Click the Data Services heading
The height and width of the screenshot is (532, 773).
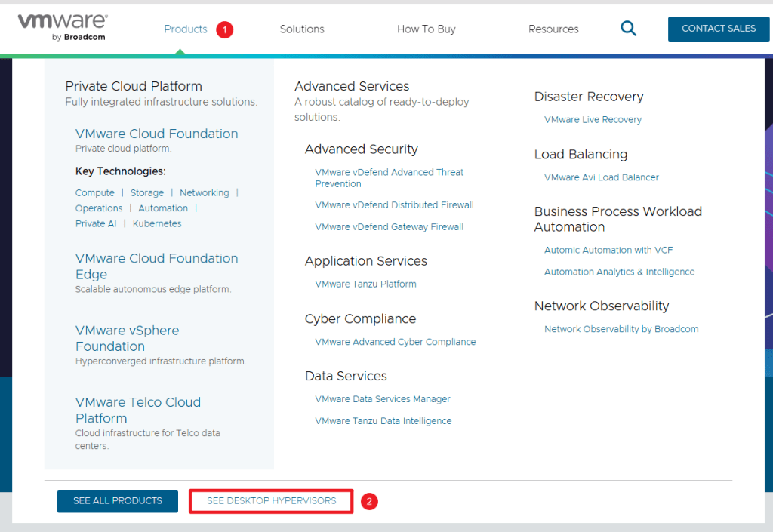[346, 376]
